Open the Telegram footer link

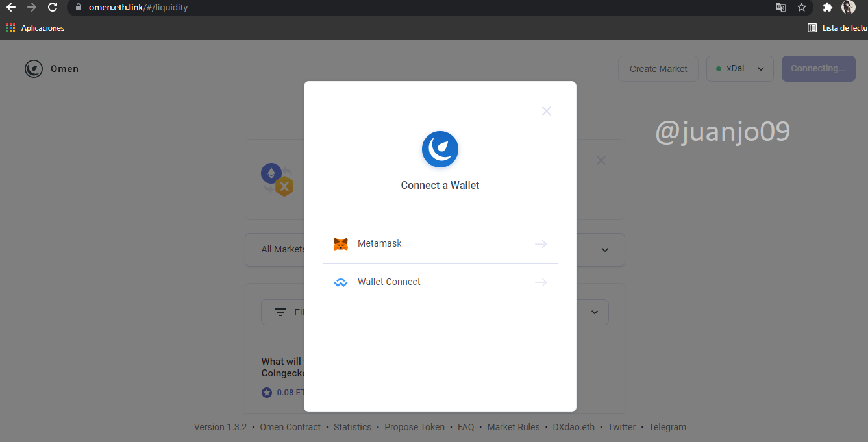[x=667, y=427]
